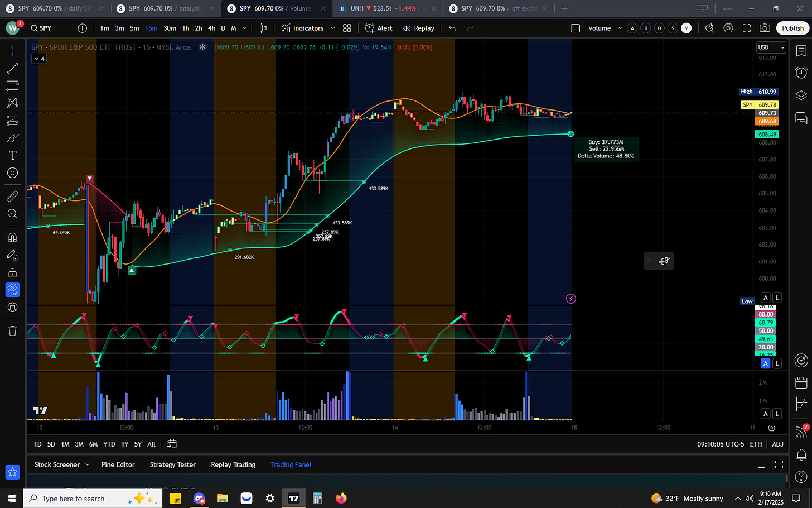The image size is (812, 508).
Task: Open the forecasting and measurement tools
Action: pos(12,121)
